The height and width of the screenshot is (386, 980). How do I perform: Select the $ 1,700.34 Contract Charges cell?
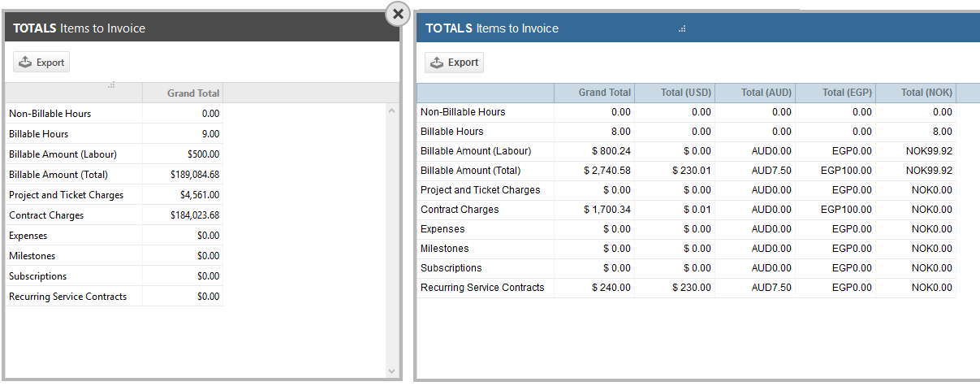pyautogui.click(x=594, y=210)
